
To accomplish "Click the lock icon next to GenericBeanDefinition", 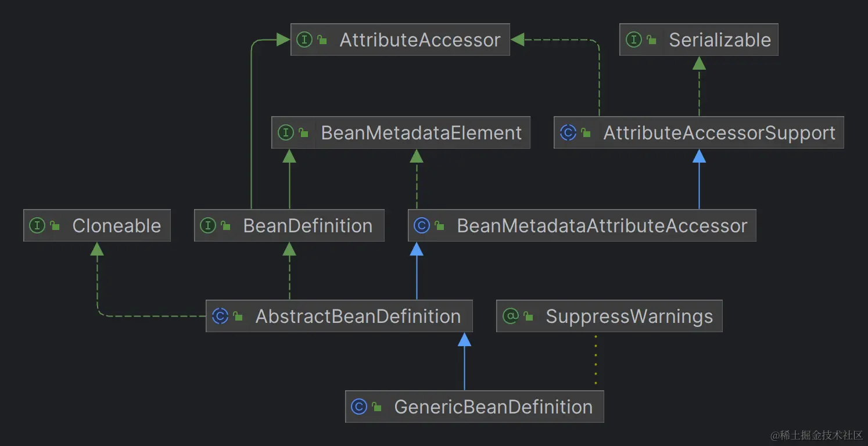I will 376,407.
